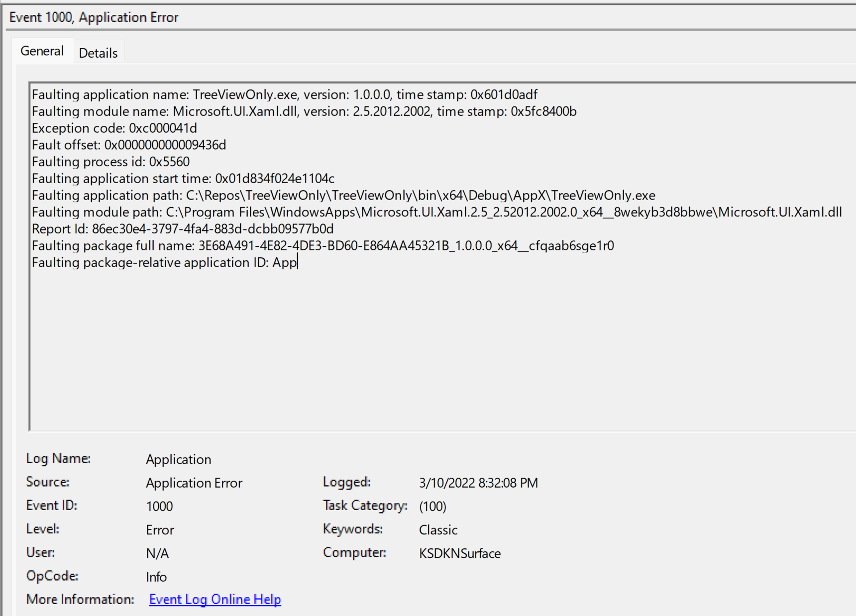Click the 'Task Category:' label
The height and width of the screenshot is (616, 856).
(365, 505)
